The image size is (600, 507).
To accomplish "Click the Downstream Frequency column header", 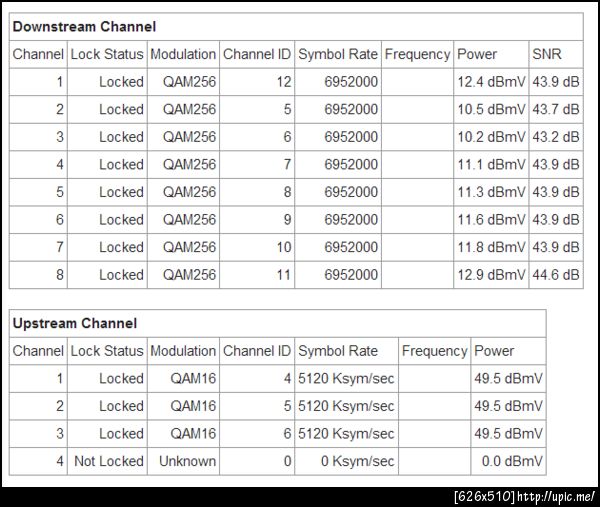I will click(417, 54).
